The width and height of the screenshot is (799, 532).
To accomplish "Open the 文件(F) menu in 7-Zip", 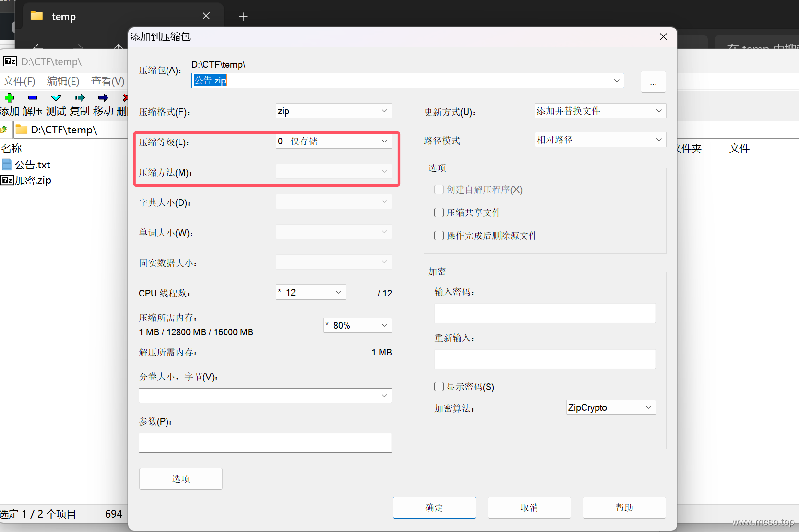I will pos(19,81).
